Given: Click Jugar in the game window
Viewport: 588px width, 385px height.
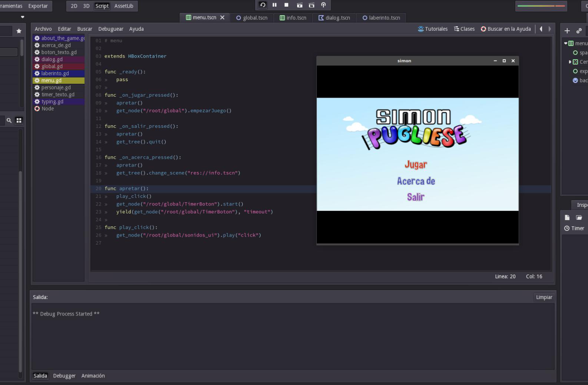Looking at the screenshot, I should (416, 164).
